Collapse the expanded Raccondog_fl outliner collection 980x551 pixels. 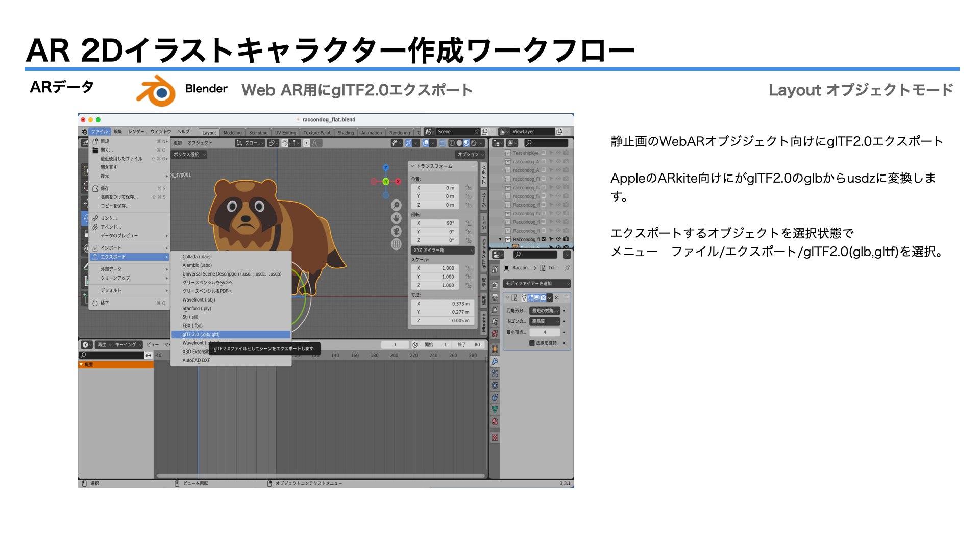click(x=500, y=239)
